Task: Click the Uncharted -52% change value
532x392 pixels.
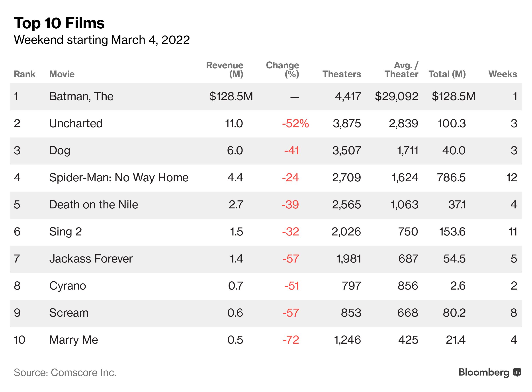Action: (x=295, y=123)
